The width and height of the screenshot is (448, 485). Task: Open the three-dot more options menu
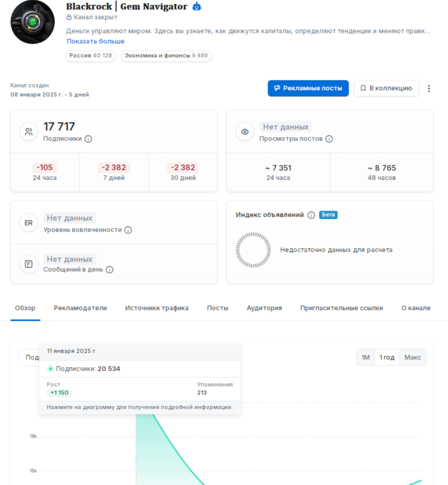click(x=429, y=89)
